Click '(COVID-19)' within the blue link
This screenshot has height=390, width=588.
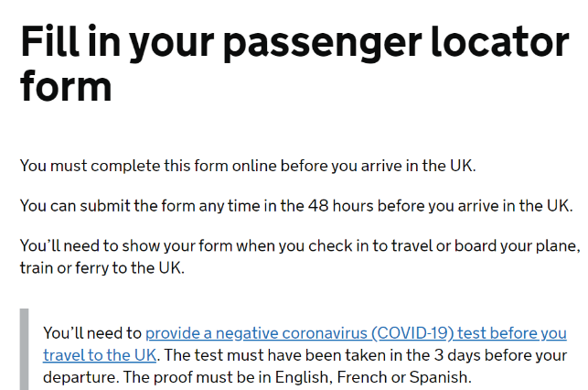point(412,333)
